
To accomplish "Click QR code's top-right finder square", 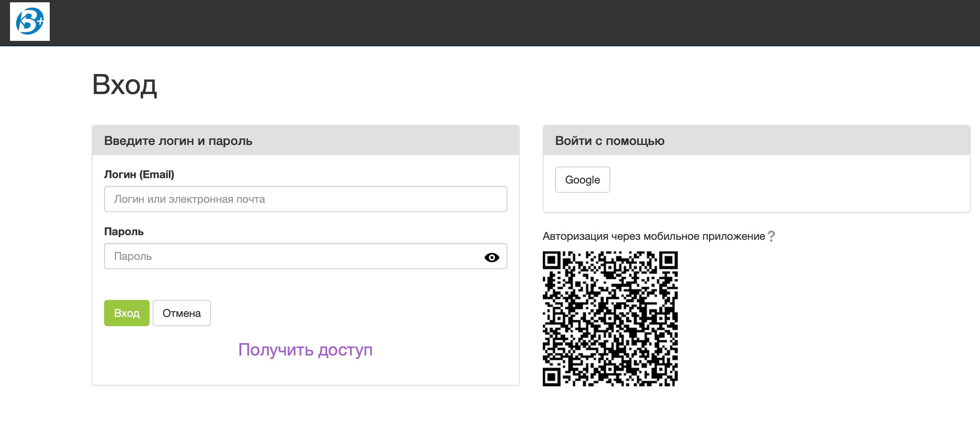I will point(668,261).
